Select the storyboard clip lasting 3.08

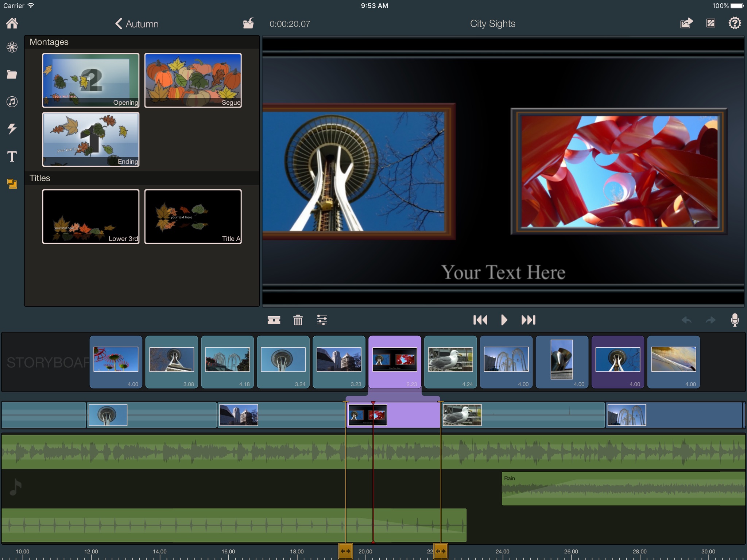[x=172, y=362]
